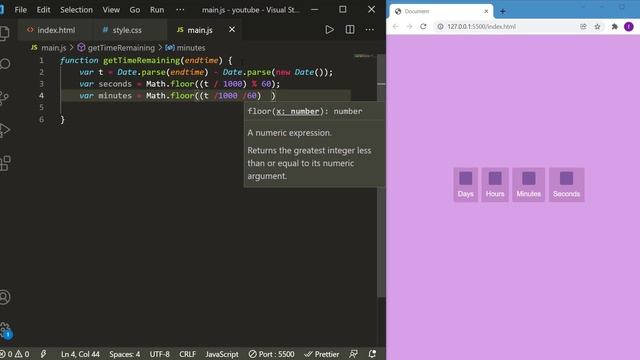Open the Accounts menu in activity bar
This screenshot has width=640, height=360.
point(4,297)
